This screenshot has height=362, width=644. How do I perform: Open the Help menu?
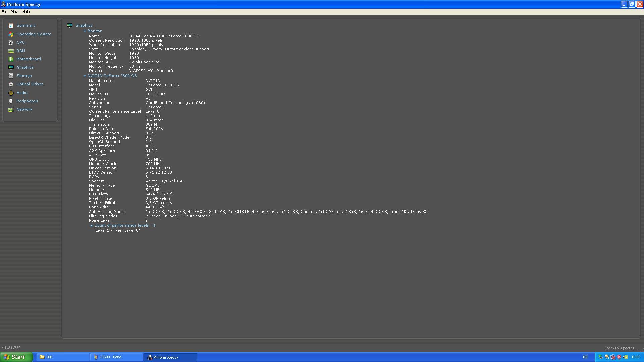[26, 12]
